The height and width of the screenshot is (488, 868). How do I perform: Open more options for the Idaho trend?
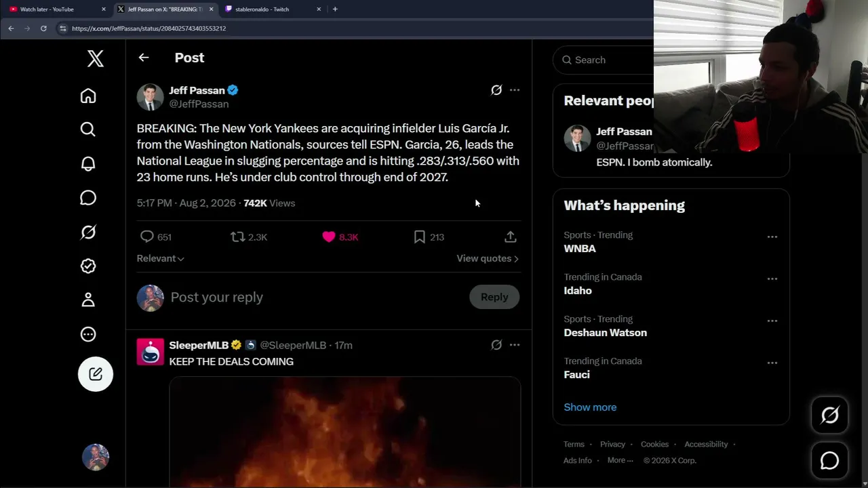pos(772,279)
